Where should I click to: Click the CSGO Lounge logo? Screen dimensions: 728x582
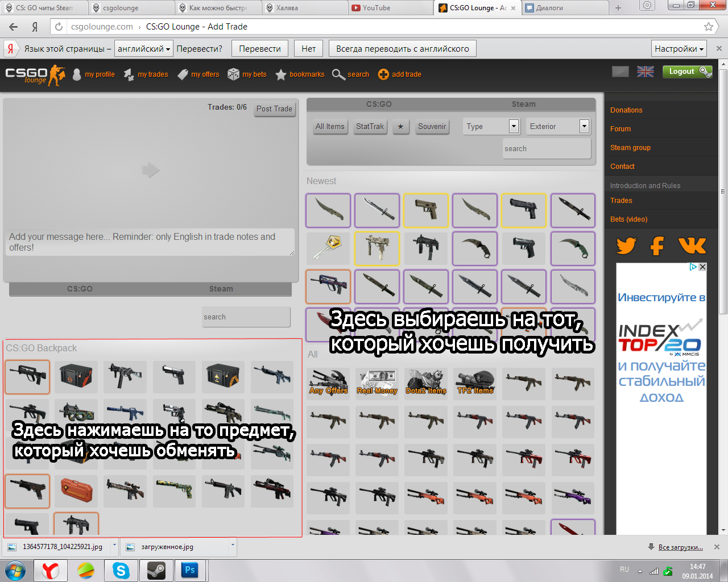pos(35,75)
